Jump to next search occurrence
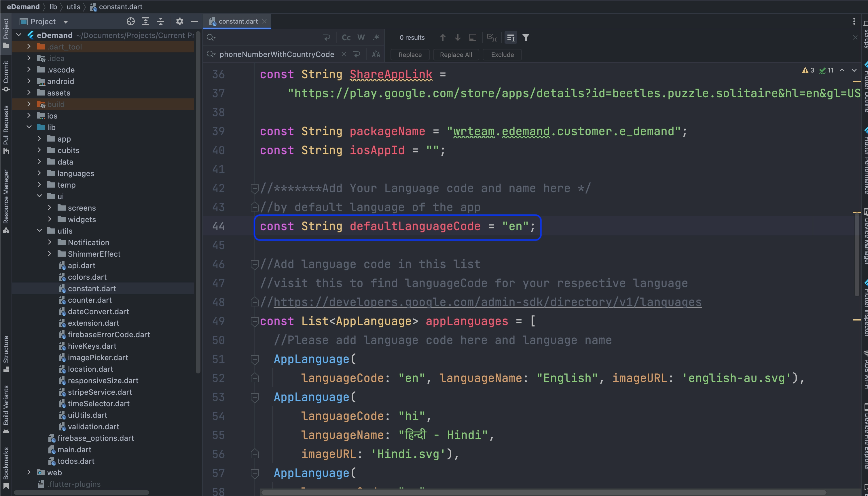The image size is (868, 496). (x=458, y=37)
